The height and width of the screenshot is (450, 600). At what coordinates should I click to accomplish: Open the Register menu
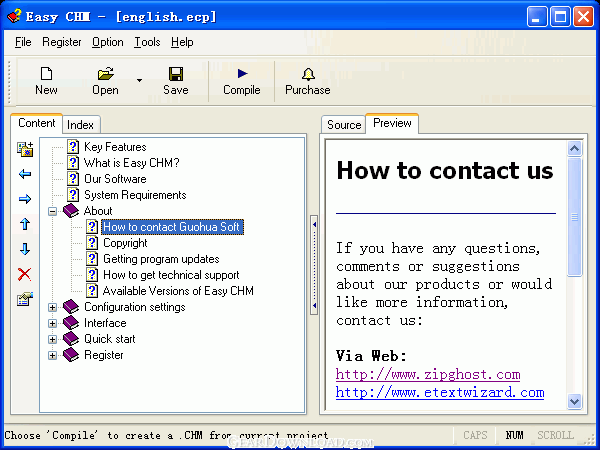[x=62, y=42]
